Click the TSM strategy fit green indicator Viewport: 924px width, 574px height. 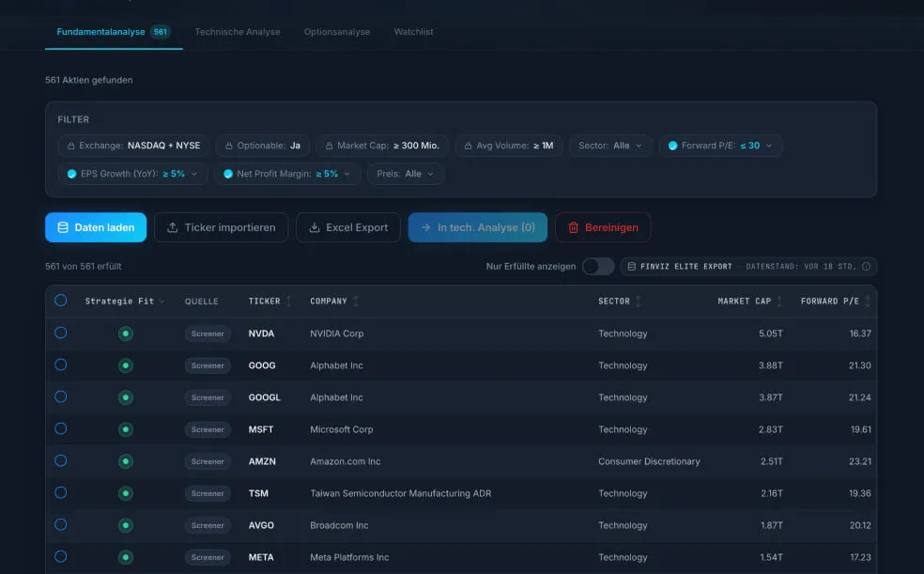point(126,493)
